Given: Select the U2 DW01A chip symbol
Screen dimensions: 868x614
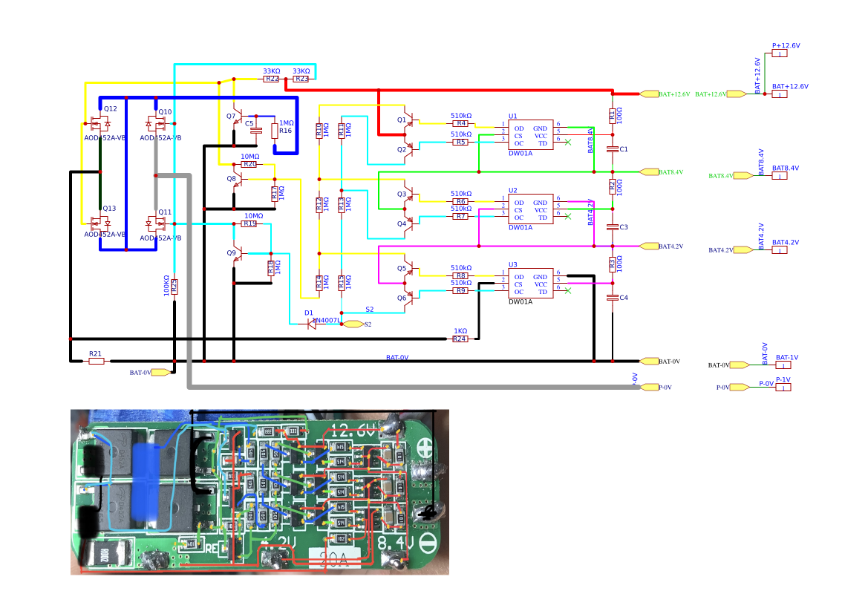Looking at the screenshot, I should tap(530, 209).
